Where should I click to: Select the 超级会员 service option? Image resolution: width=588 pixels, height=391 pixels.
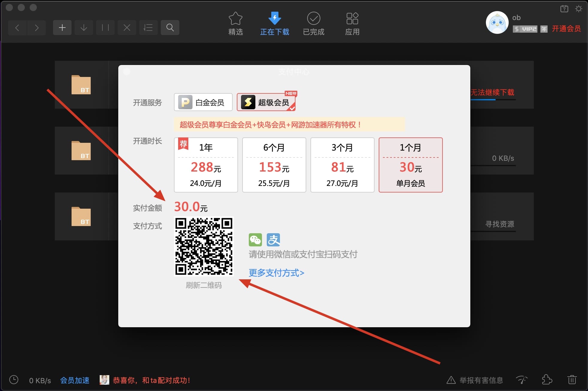pos(266,102)
